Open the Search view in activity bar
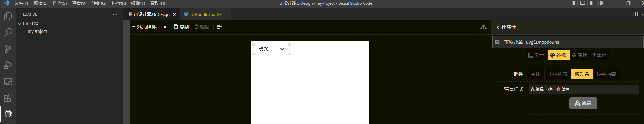The height and width of the screenshot is (124, 644). (8, 33)
